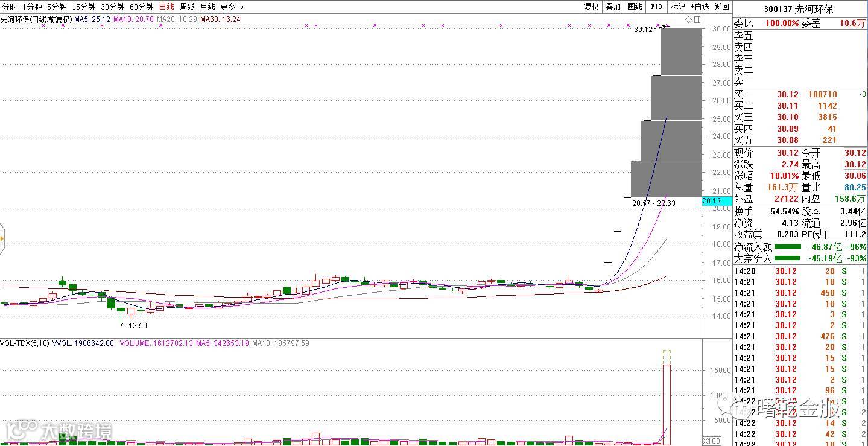Open the 复权 price adjustment button
868x446 pixels.
point(592,7)
